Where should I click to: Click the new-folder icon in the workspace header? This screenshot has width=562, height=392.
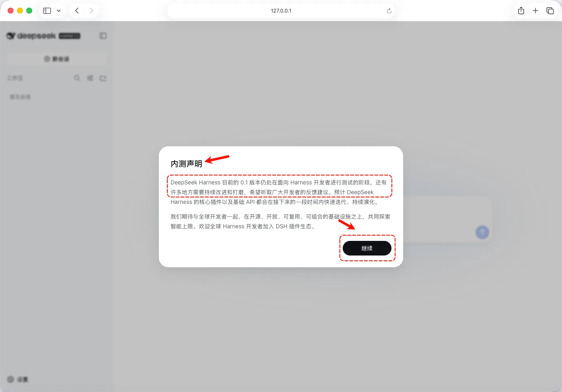pos(103,78)
